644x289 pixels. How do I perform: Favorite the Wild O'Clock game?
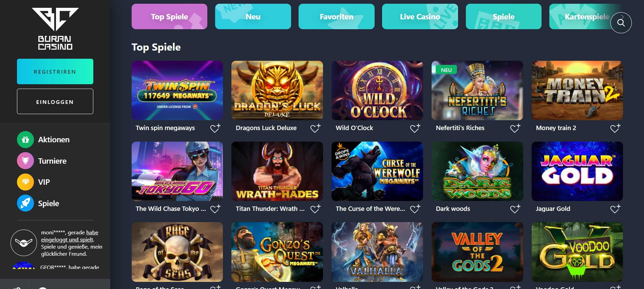(x=415, y=128)
